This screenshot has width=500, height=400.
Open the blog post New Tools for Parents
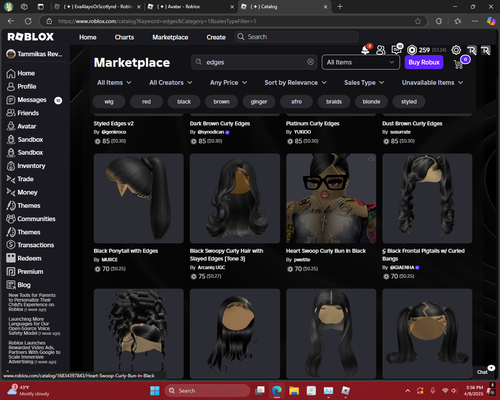[x=32, y=302]
